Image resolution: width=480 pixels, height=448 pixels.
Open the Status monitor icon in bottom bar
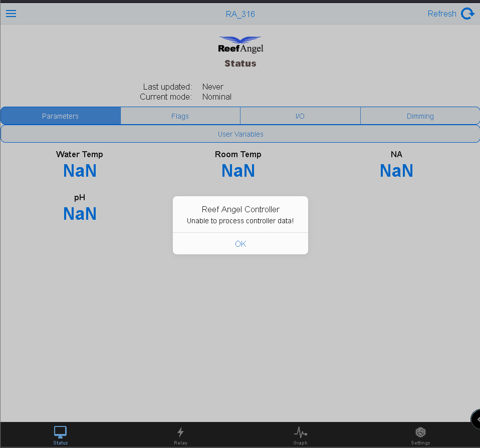(60, 432)
